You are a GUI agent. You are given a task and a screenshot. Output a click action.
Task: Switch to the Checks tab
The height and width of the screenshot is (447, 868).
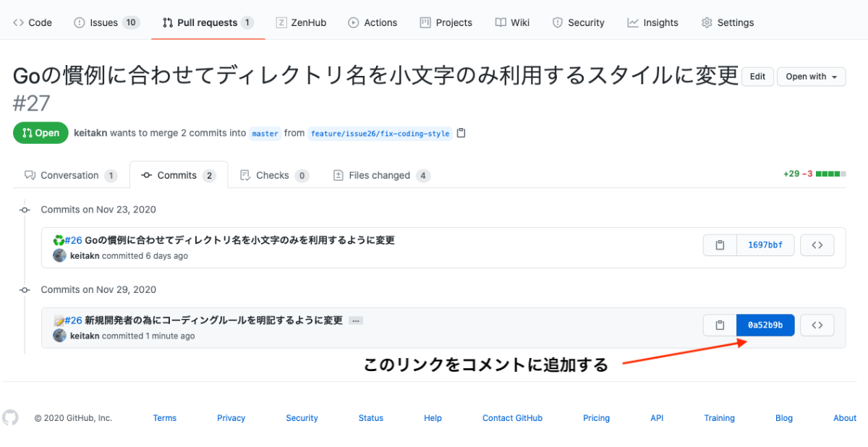click(274, 175)
